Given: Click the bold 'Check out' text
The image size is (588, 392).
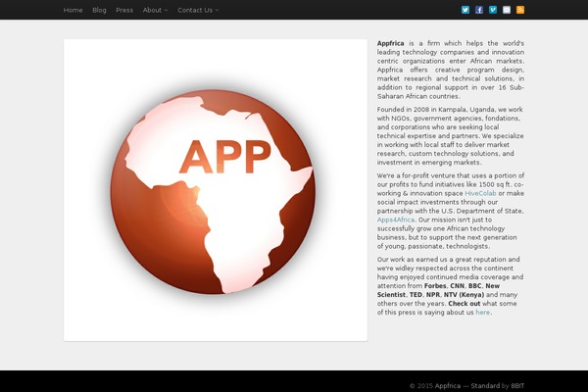Looking at the screenshot, I should click(x=464, y=304).
